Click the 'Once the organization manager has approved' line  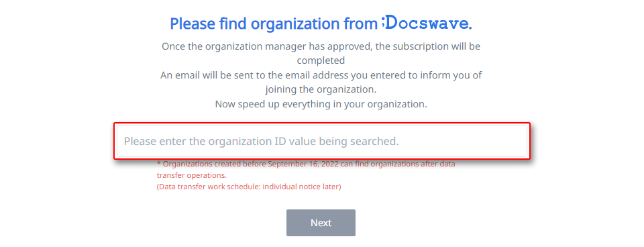coord(321,46)
